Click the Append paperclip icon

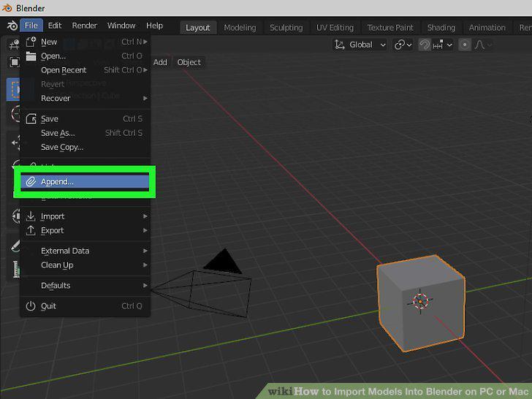(31, 181)
